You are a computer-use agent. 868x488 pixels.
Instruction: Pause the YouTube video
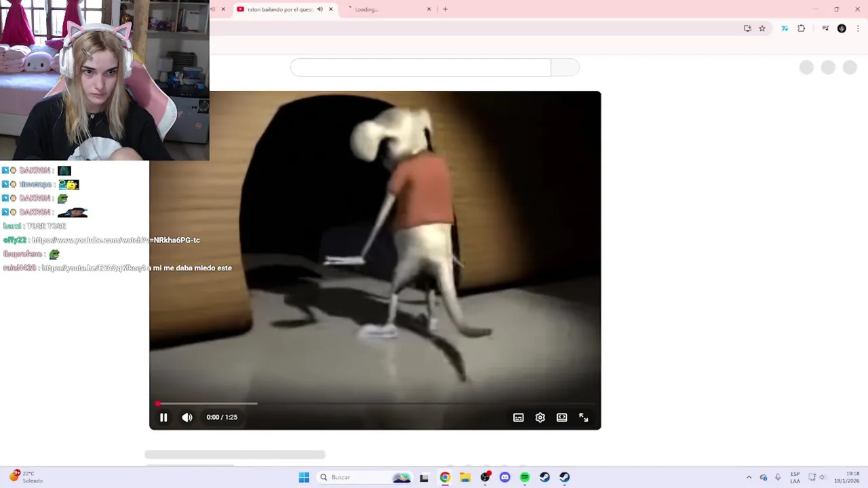pos(163,418)
